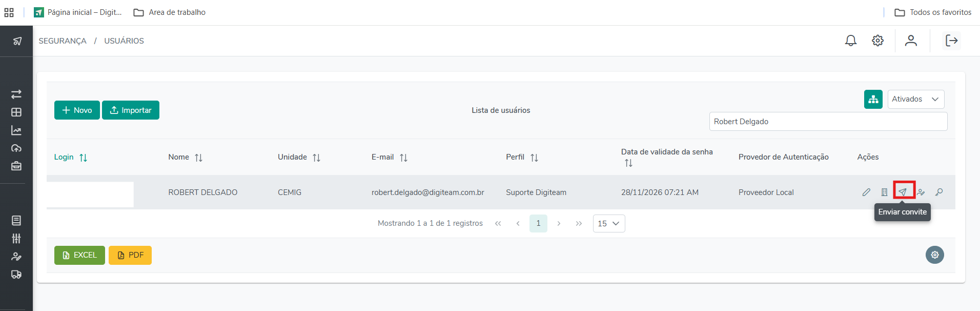980x311 pixels.
Task: Click the pencil edit icon for Robert Delgado
Action: 866,192
